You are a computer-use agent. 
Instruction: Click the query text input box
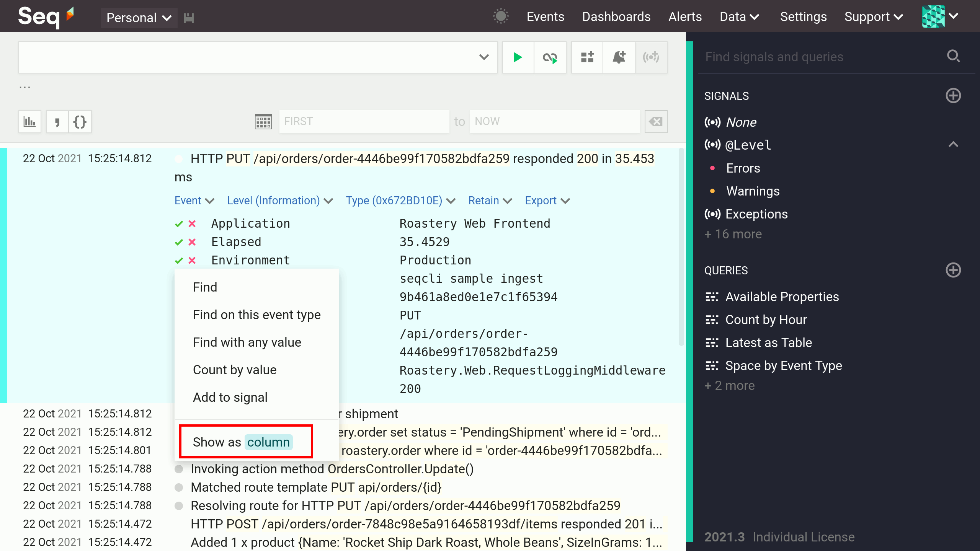tap(247, 57)
